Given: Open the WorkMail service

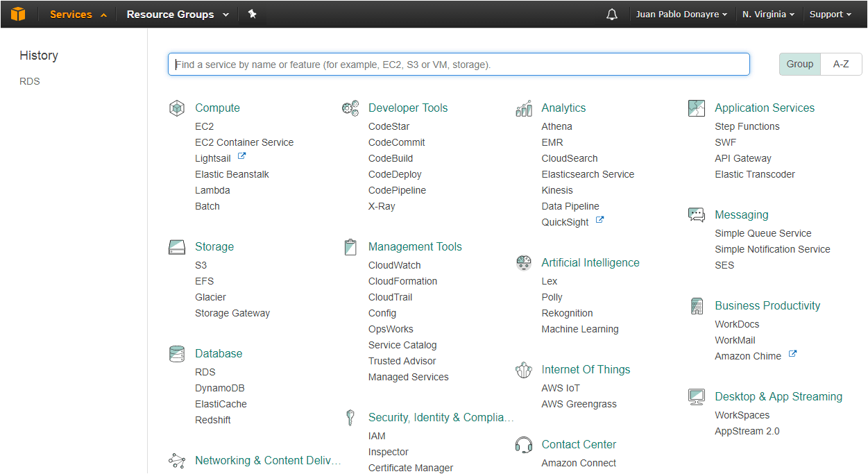Looking at the screenshot, I should click(x=735, y=340).
